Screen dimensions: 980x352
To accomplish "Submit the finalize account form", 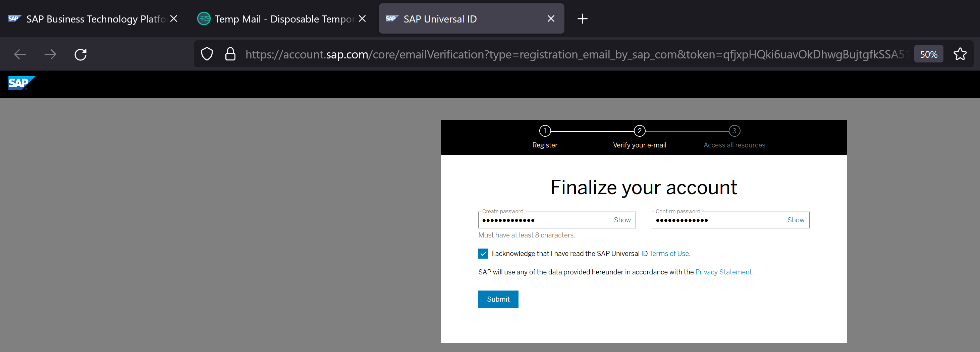I will point(498,299).
